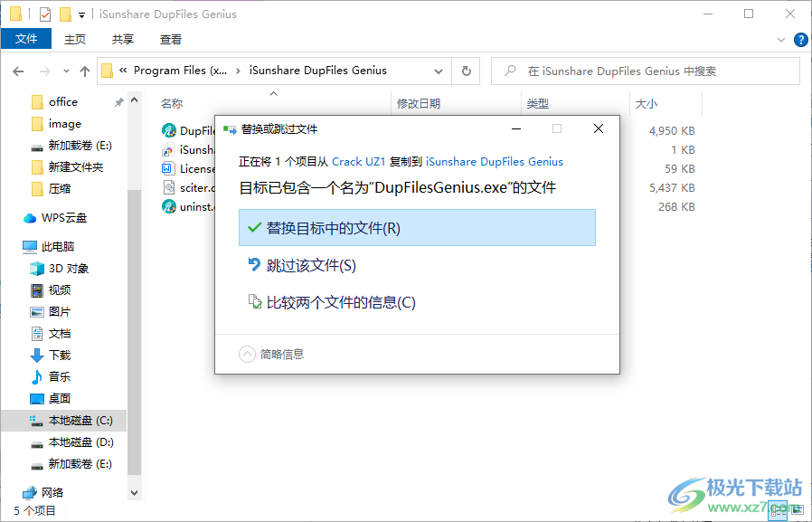Select 本地磁盘 (D:) drive
812x522 pixels.
[x=80, y=442]
